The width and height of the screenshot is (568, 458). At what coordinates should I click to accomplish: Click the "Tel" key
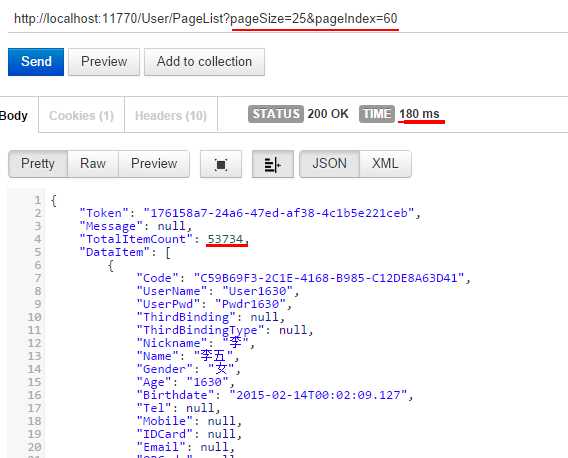(x=154, y=408)
